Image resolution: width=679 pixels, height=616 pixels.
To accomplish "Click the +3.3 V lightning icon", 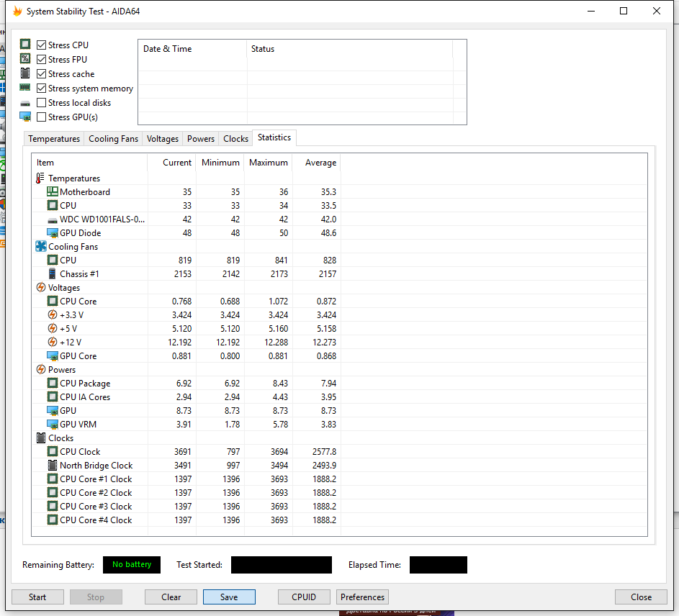I will pos(53,314).
